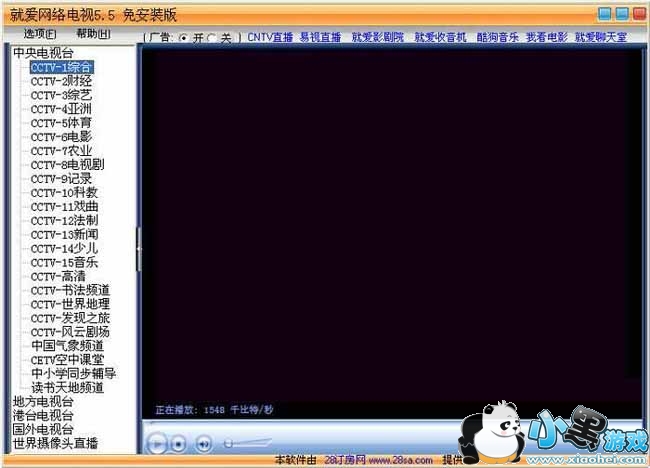Select channel 中小学同步辅导
650x468 pixels.
click(x=73, y=374)
